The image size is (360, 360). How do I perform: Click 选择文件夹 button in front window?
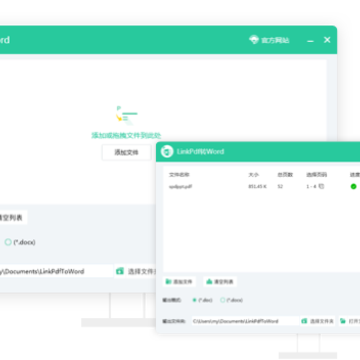point(318,321)
